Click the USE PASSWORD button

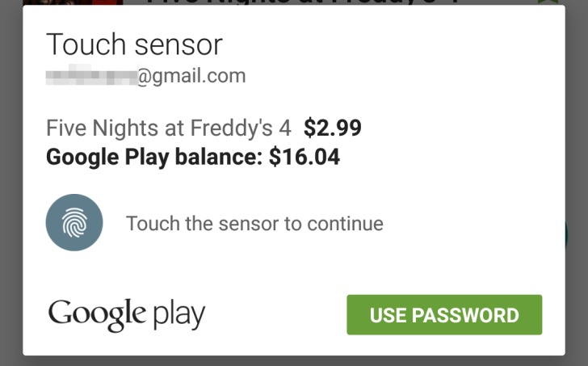click(x=444, y=314)
